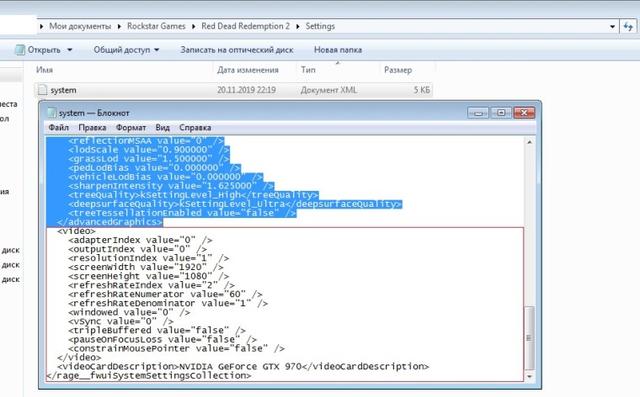Screen dimensions: 640x397
Task: Open the Вид menu in Notepad
Action: click(162, 128)
